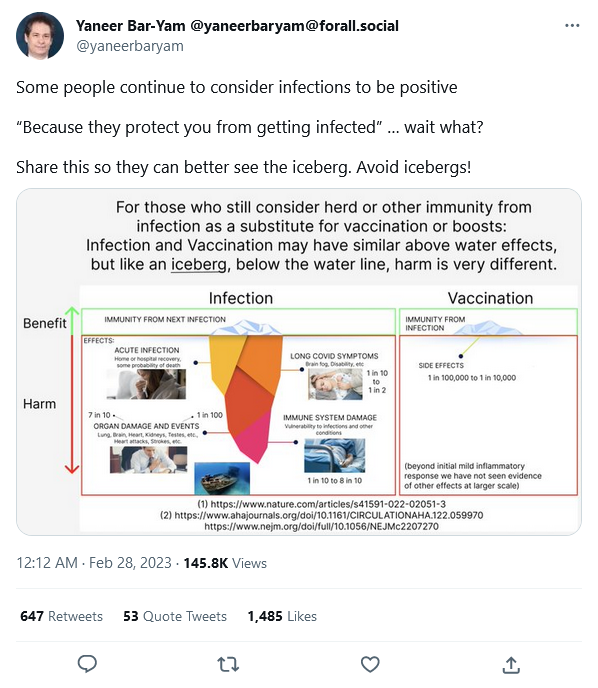Open the iceberg infographic image
The image size is (598, 688).
[x=299, y=362]
